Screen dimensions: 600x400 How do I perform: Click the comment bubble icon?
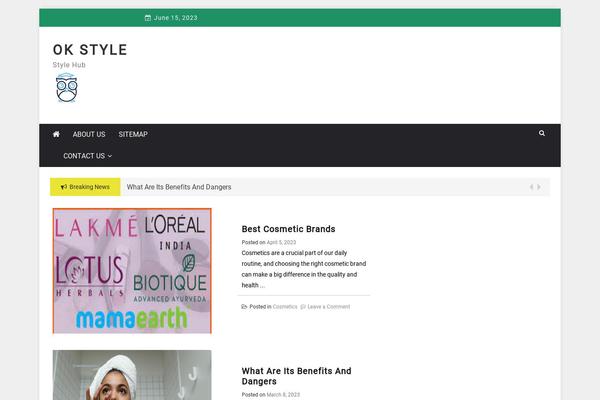pyautogui.click(x=303, y=307)
